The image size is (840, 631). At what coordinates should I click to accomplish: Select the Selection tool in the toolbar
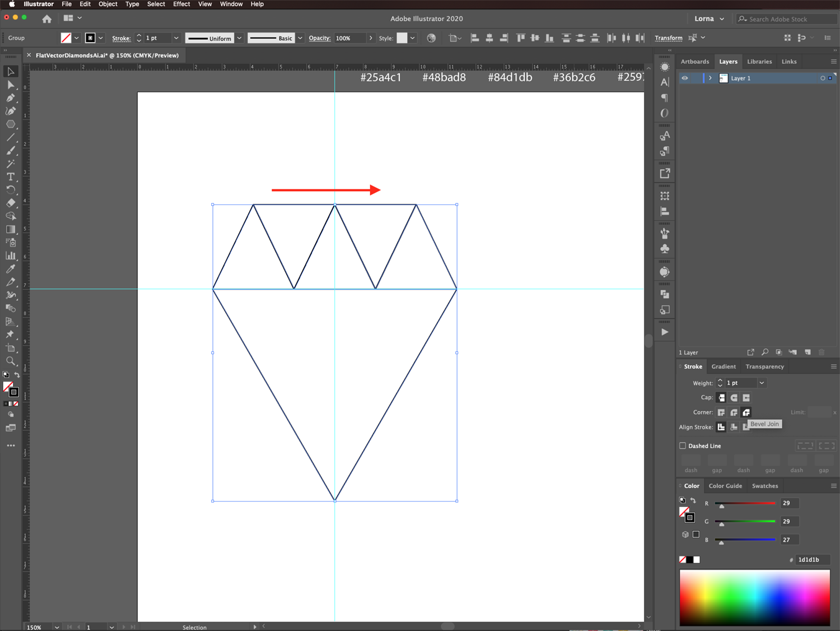tap(11, 72)
